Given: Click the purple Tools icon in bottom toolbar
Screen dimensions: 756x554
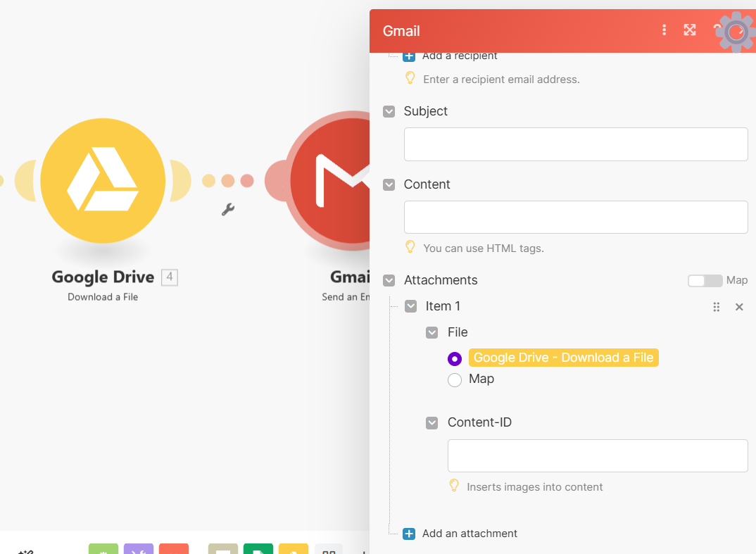Looking at the screenshot, I should tap(139, 549).
